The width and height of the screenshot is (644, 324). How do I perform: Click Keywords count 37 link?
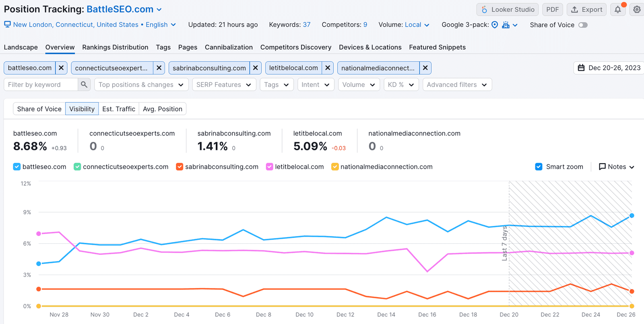tap(307, 25)
